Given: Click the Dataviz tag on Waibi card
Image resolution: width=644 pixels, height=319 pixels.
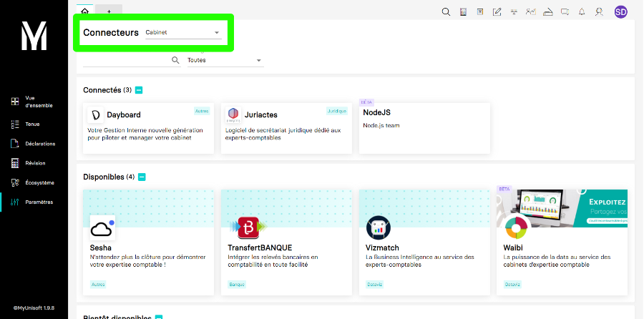Looking at the screenshot, I should 512,284.
